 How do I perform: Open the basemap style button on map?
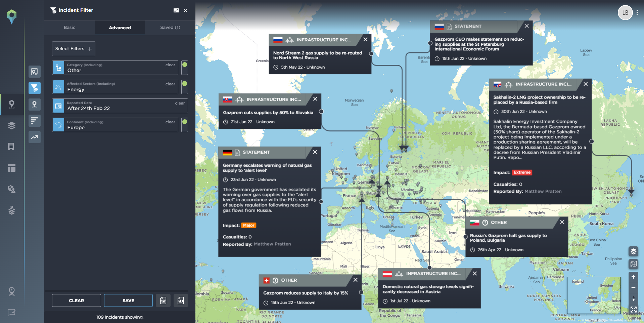pyautogui.click(x=633, y=264)
